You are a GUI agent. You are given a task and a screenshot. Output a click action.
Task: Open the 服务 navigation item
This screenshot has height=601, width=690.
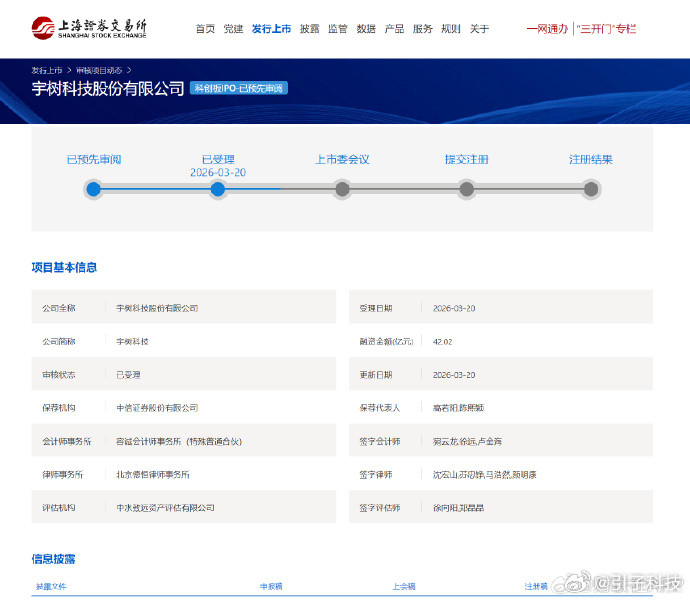pyautogui.click(x=422, y=29)
